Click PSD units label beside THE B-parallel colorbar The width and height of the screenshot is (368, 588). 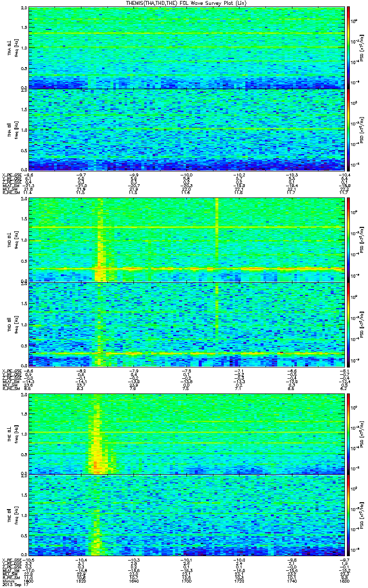(362, 515)
